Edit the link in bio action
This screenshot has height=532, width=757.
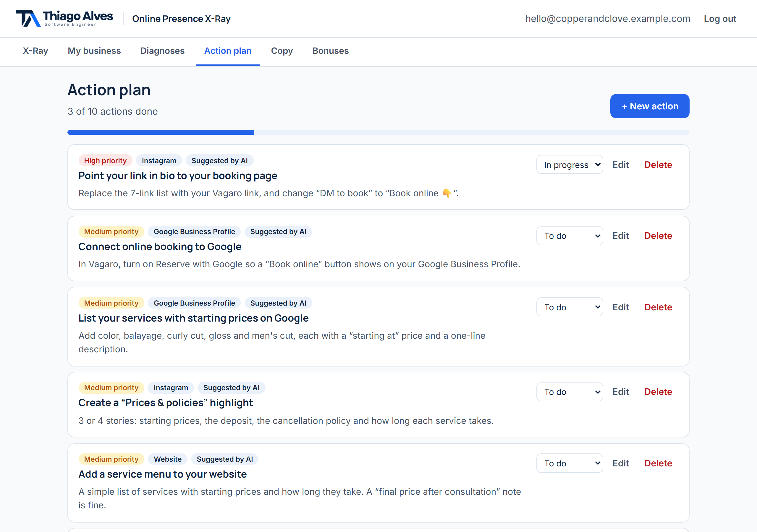point(620,165)
